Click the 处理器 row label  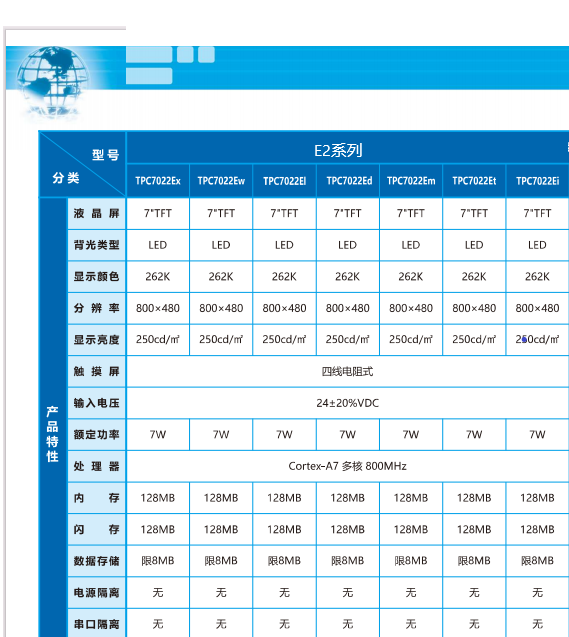96,466
